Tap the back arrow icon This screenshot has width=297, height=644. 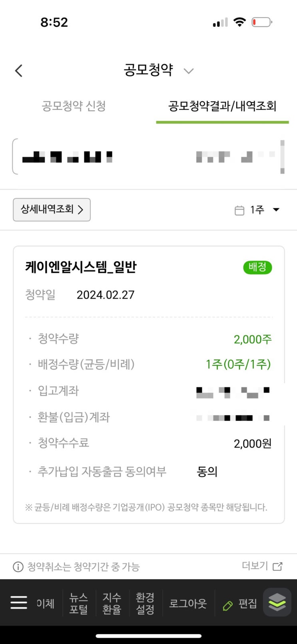tap(19, 71)
